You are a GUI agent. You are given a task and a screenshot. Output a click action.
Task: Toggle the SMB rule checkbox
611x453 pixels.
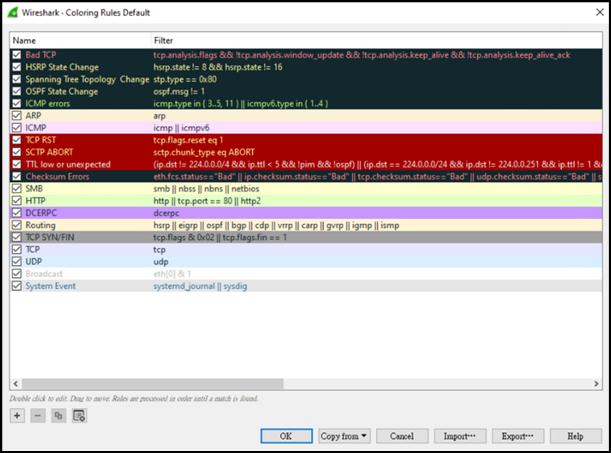pyautogui.click(x=16, y=189)
